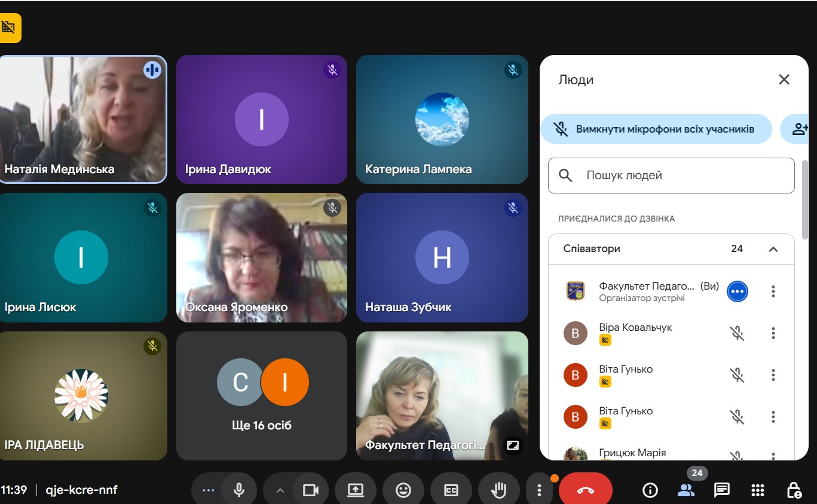The width and height of the screenshot is (817, 504).
Task: Open more options for Віра Ковальчук
Action: [x=773, y=333]
